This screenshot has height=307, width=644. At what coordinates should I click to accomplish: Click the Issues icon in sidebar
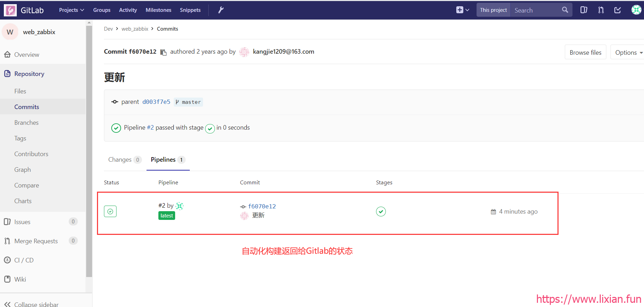(x=7, y=222)
